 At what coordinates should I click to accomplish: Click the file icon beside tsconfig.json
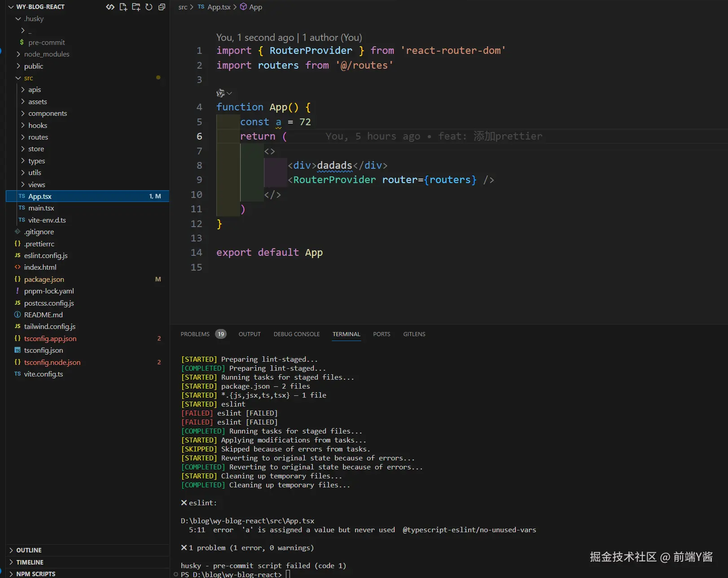[18, 350]
